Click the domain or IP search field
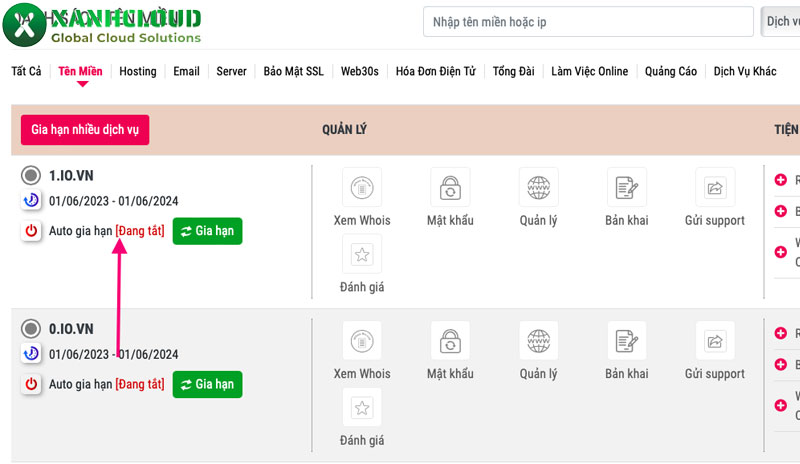800x464 pixels. pos(588,22)
